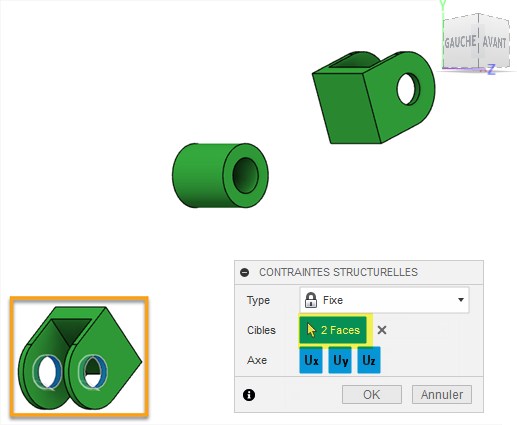Click the cursor icon in Cibles selector
This screenshot has height=425, width=517.
[311, 330]
